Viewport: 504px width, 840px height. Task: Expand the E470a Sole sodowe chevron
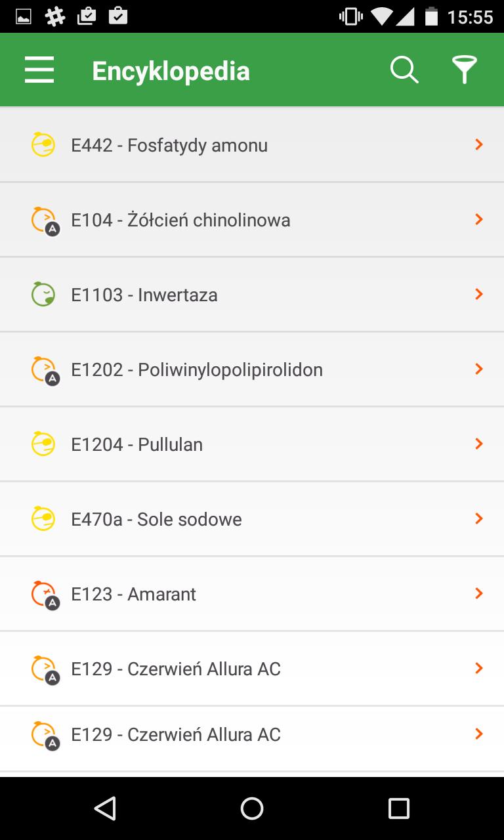click(479, 518)
